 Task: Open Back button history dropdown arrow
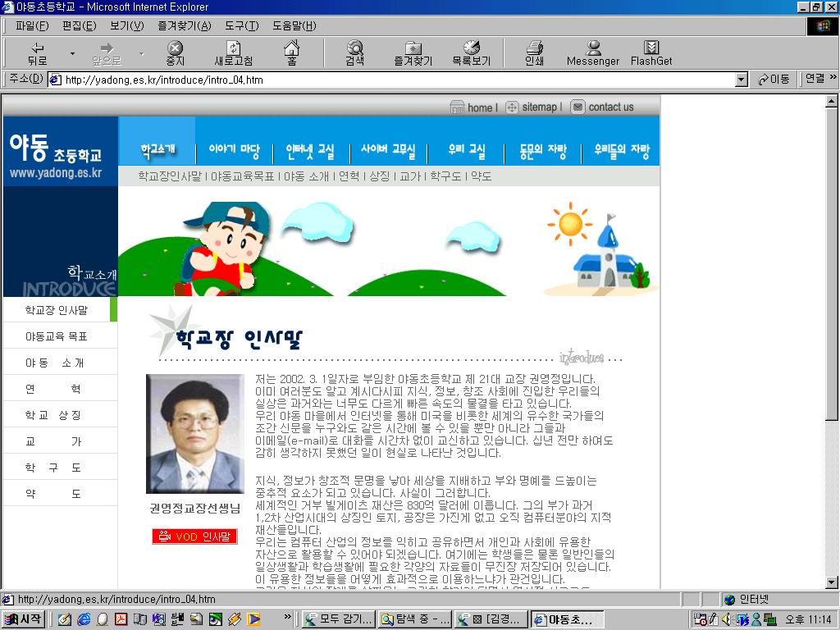click(x=72, y=53)
